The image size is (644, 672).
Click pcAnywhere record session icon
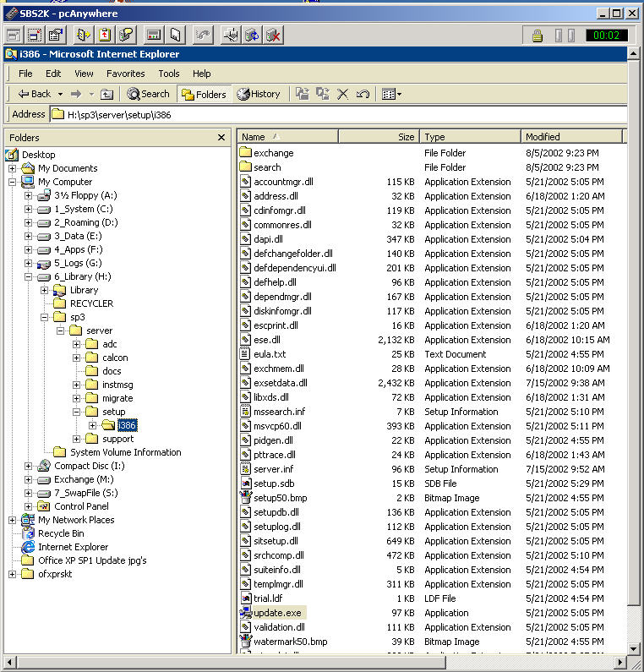pyautogui.click(x=154, y=36)
